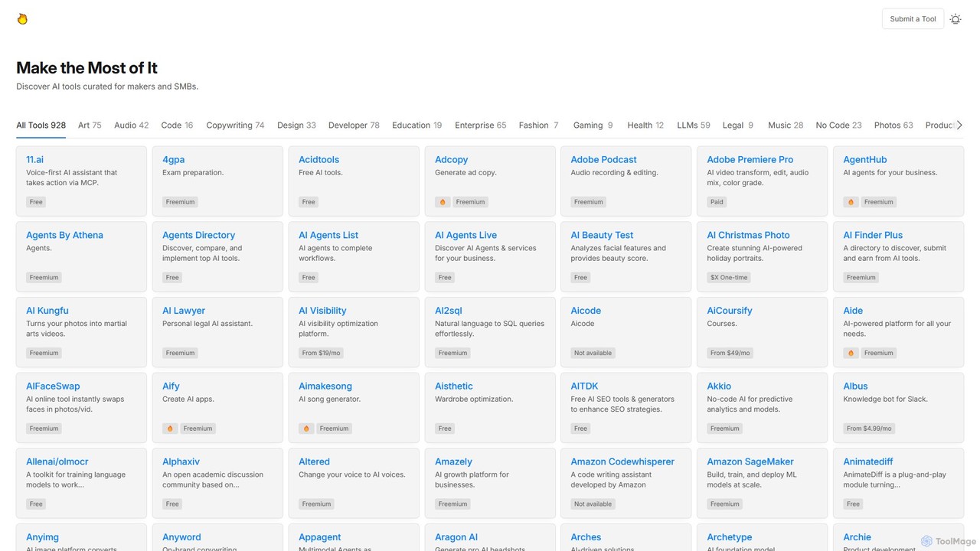The width and height of the screenshot is (980, 551).
Task: Go to Adobe Podcast listing
Action: pyautogui.click(x=603, y=160)
